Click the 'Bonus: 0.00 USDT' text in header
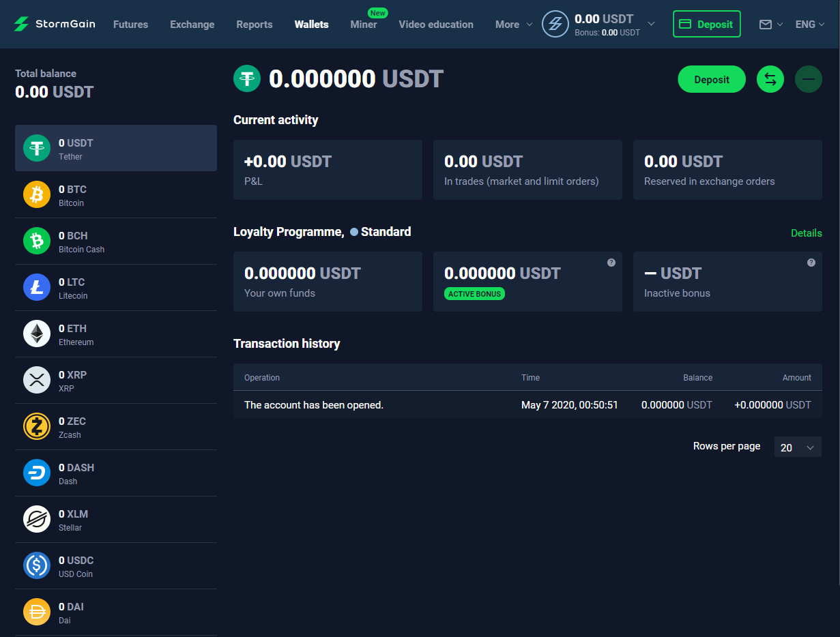The image size is (840, 637). (x=607, y=33)
